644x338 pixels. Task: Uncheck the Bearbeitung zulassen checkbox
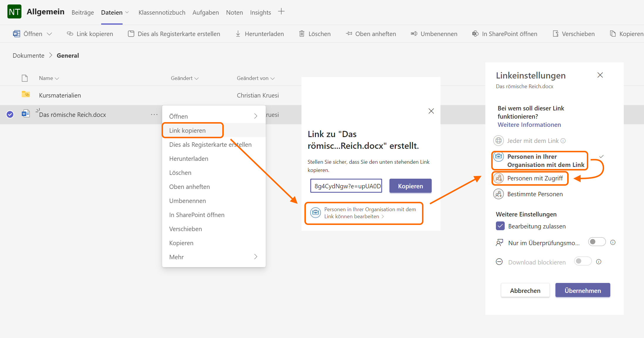(x=500, y=226)
